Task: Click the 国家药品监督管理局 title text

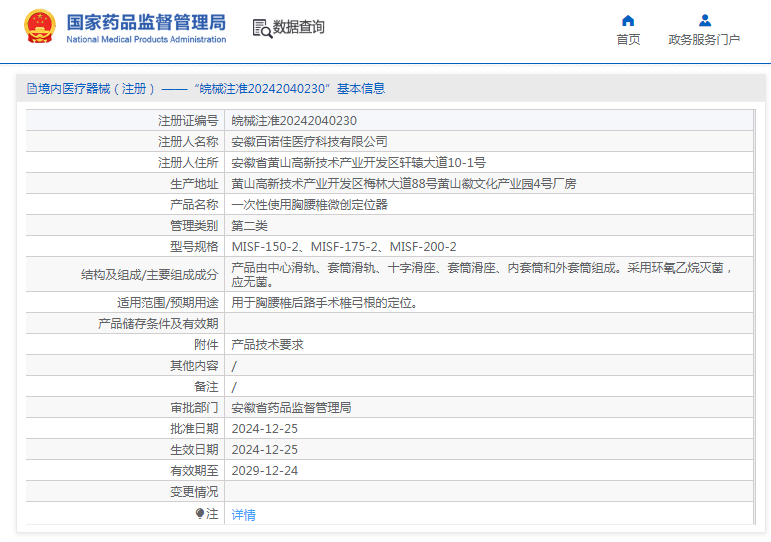Action: tap(147, 22)
